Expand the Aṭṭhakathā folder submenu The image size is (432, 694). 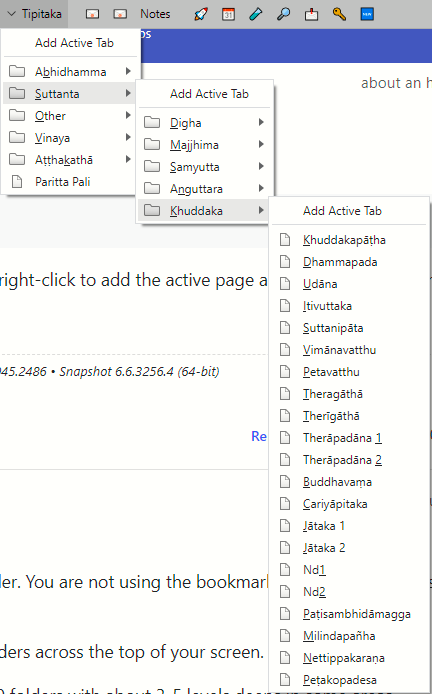point(71,159)
